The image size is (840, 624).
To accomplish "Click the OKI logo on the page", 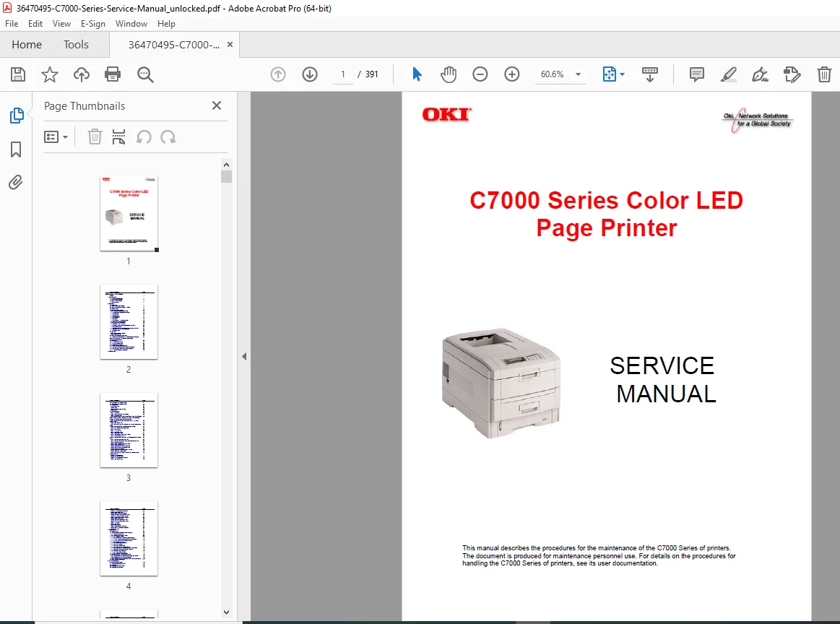I will (446, 115).
